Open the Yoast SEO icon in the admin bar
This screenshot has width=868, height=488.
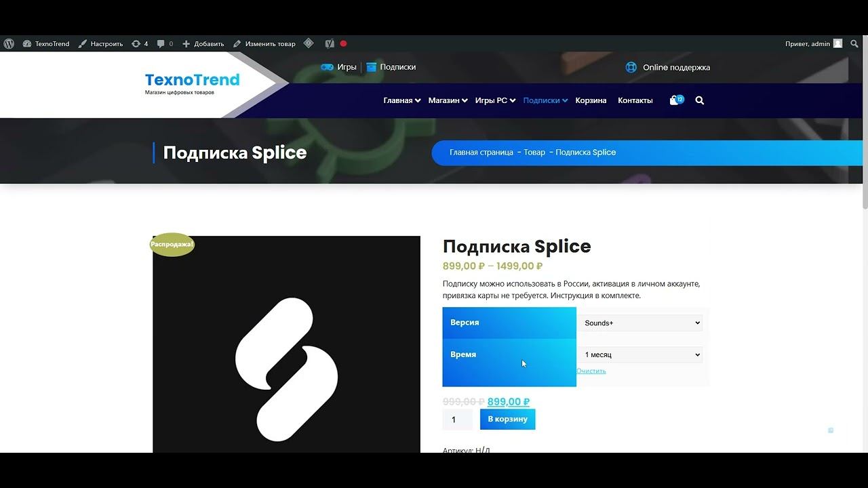click(330, 43)
